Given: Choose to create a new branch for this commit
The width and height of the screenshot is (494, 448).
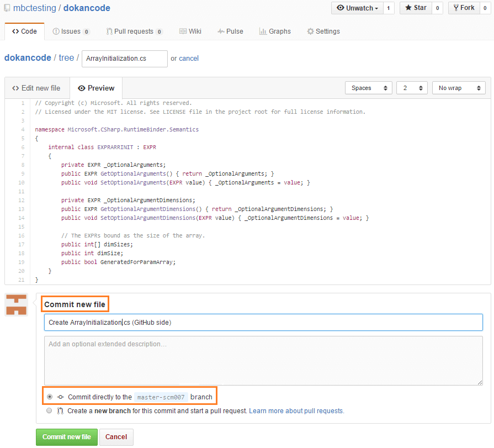Looking at the screenshot, I should [49, 410].
